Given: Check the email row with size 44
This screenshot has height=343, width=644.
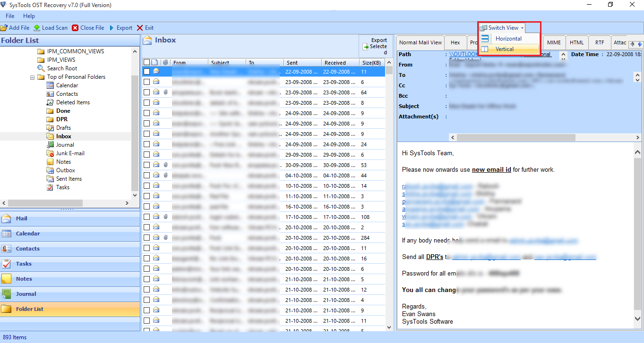Looking at the screenshot, I should pyautogui.click(x=146, y=176).
